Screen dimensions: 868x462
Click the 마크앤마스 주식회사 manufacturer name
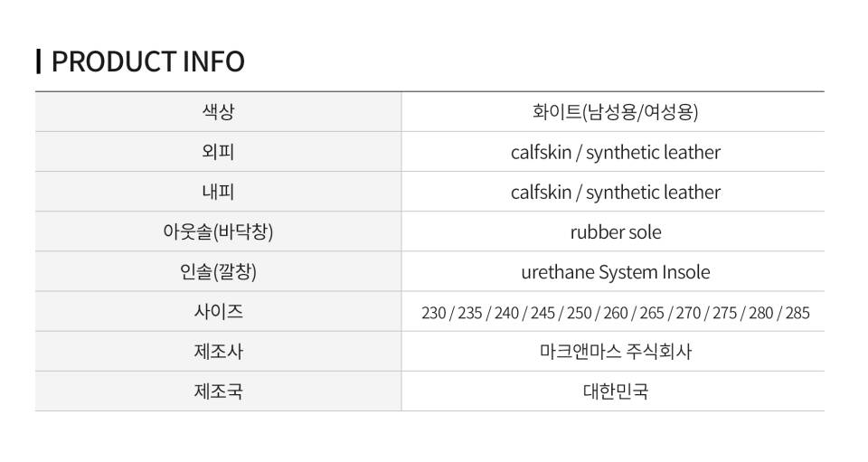[615, 352]
